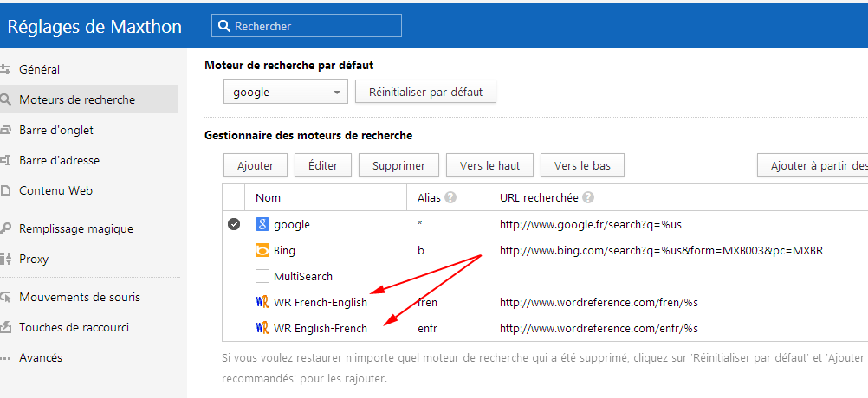The width and height of the screenshot is (868, 398).
Task: Click the Bing engine favicon
Action: pyautogui.click(x=262, y=250)
